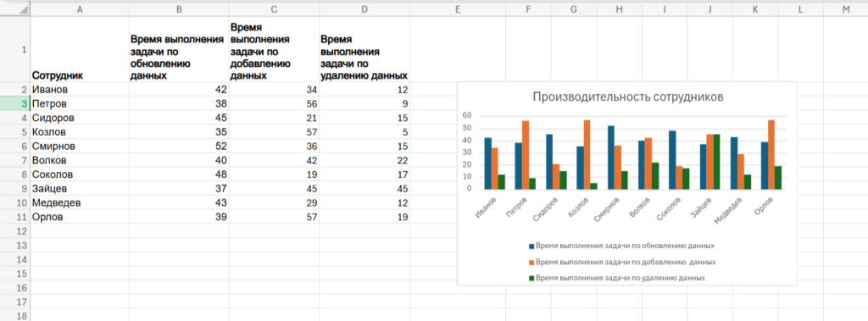The width and height of the screenshot is (868, 321).
Task: Click value 56 in Петров's row
Action: [x=274, y=103]
